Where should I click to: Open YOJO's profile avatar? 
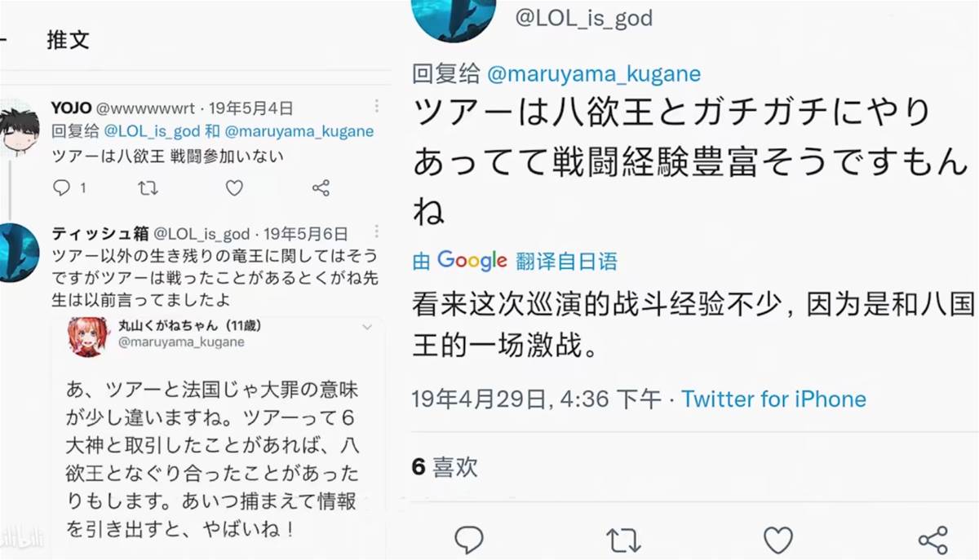click(x=18, y=129)
